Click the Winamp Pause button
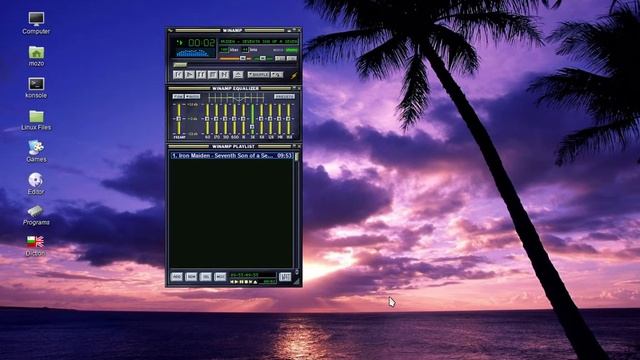Screen dimensions: 640x360 pyautogui.click(x=201, y=75)
